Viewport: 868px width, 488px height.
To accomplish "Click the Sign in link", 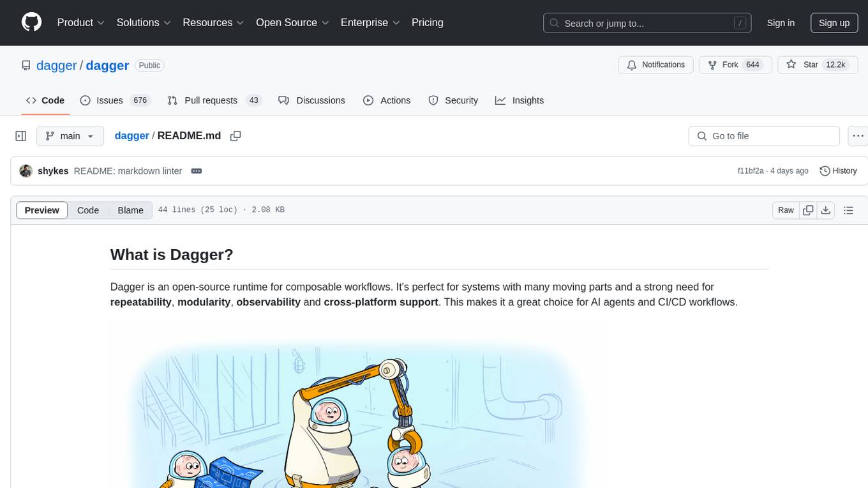I will coord(781,23).
